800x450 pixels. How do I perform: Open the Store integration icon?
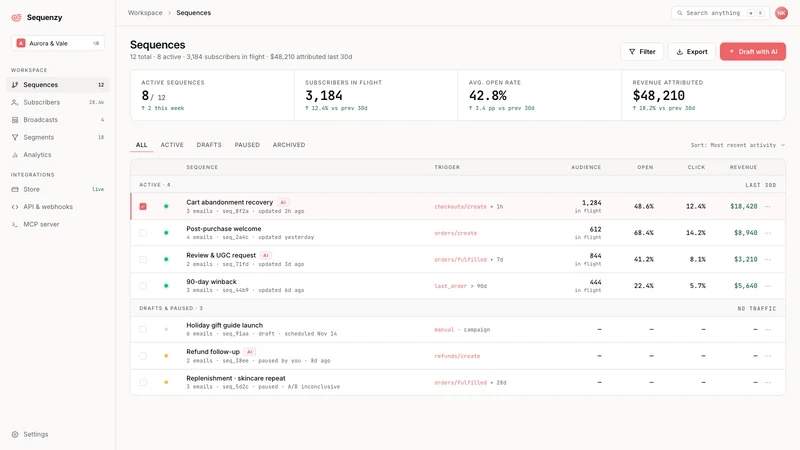coord(15,189)
